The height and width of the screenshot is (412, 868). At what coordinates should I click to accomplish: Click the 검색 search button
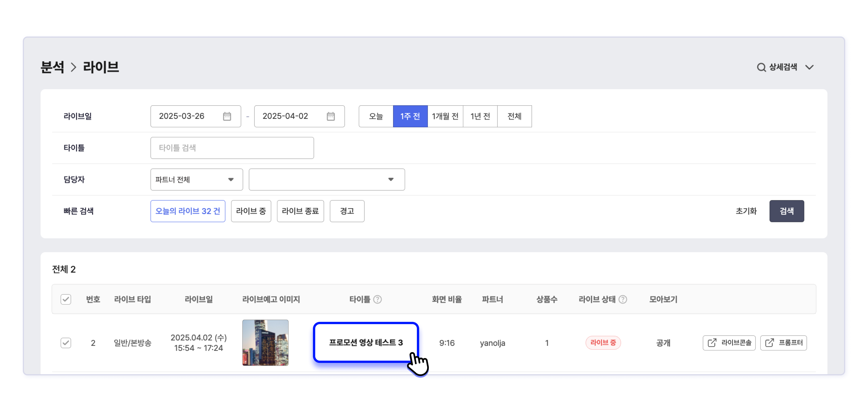click(x=786, y=211)
